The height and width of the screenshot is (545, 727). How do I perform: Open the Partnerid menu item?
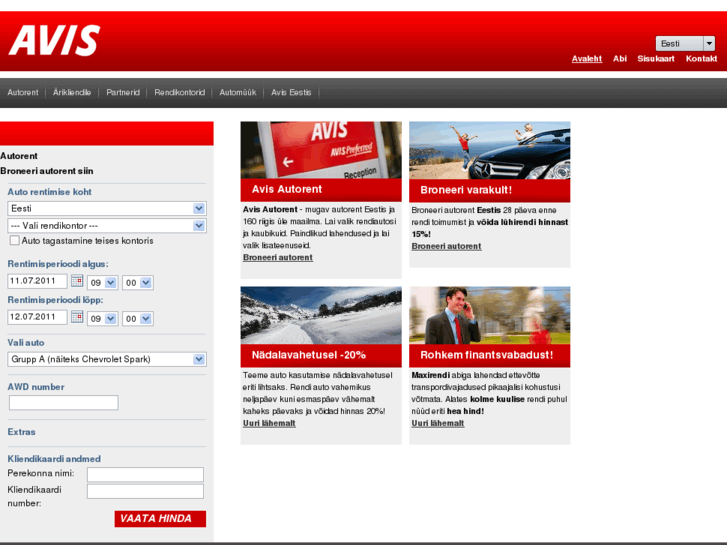point(123,92)
